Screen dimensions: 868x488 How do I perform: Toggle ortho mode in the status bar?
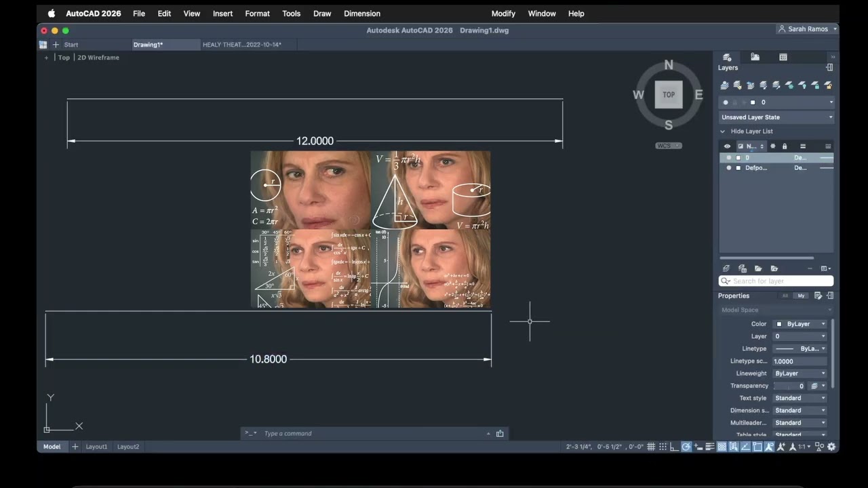pos(674,447)
